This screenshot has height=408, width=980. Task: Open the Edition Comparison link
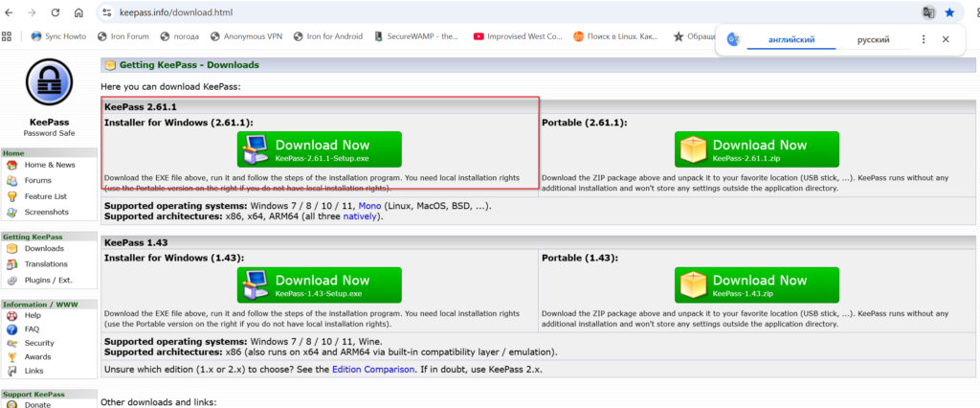373,369
